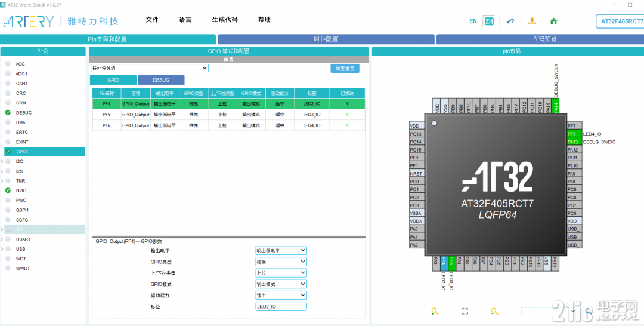Click pin PA13 labeled DEBUG_SWDIO

[574, 142]
